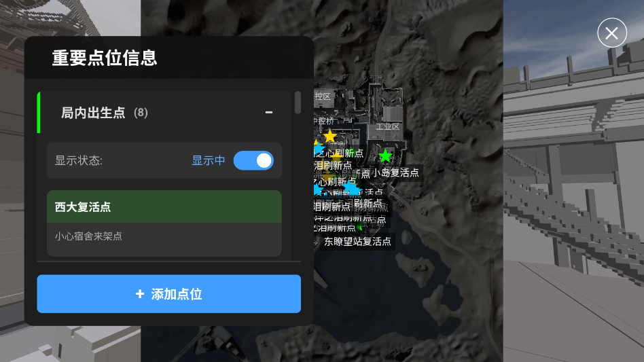Click the 重要点位信息 panel title
644x362 pixels.
pyautogui.click(x=105, y=58)
